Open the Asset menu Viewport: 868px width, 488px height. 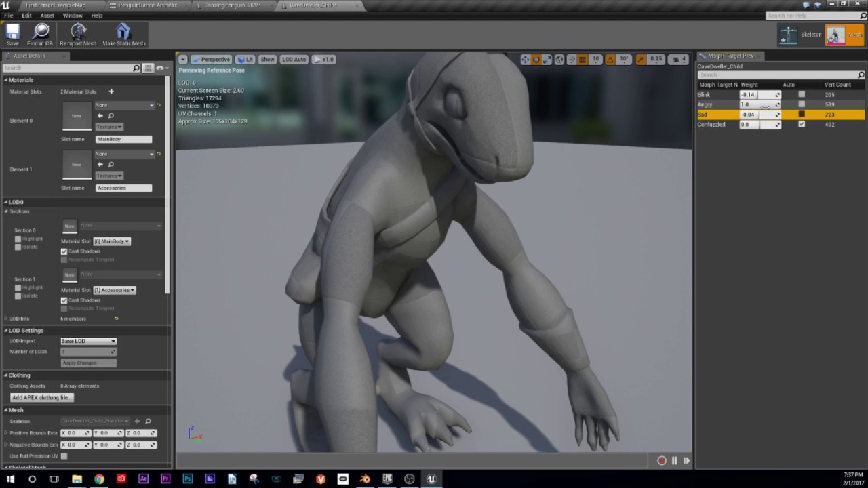click(x=47, y=15)
